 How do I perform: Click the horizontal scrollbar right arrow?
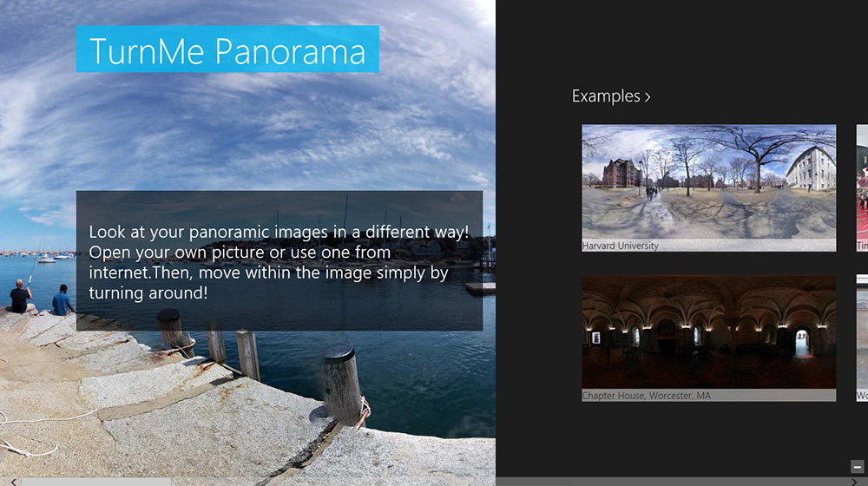(854, 483)
